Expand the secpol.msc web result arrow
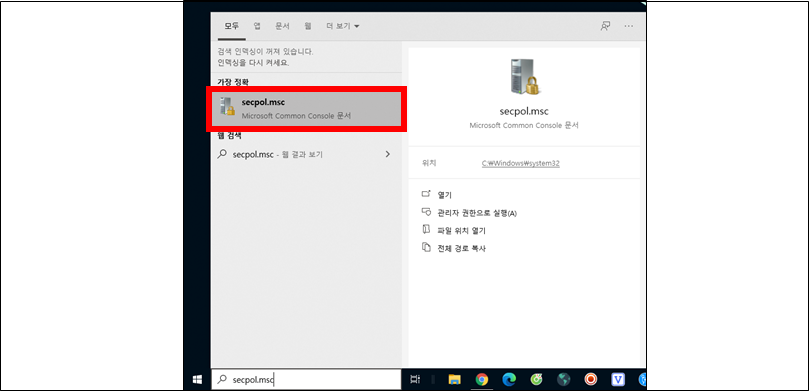The width and height of the screenshot is (809, 391). click(x=388, y=154)
